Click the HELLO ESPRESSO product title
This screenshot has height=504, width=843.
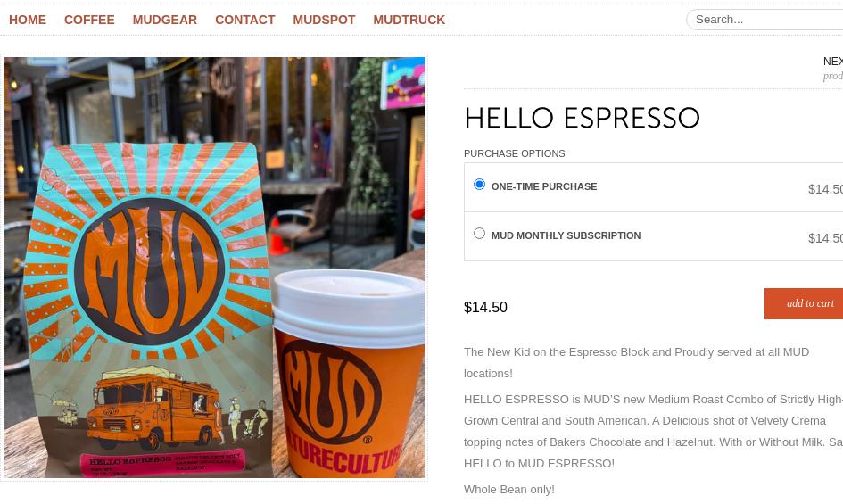click(582, 118)
